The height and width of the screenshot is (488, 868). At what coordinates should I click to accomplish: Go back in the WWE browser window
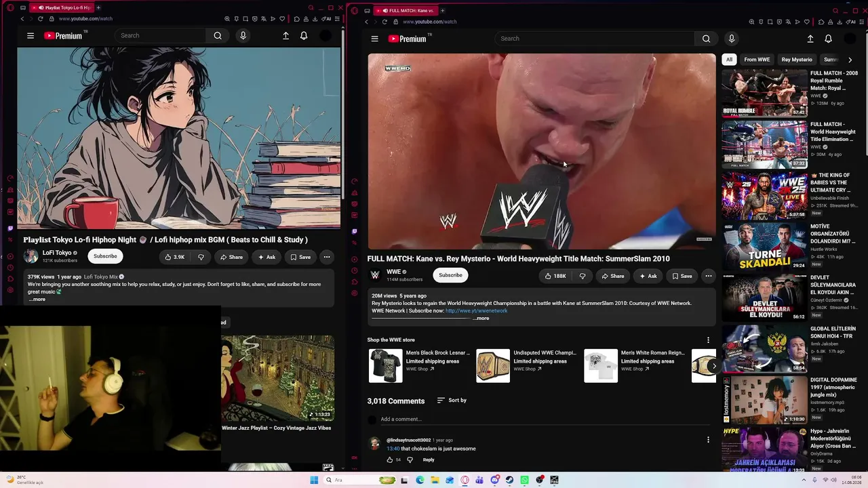[366, 22]
